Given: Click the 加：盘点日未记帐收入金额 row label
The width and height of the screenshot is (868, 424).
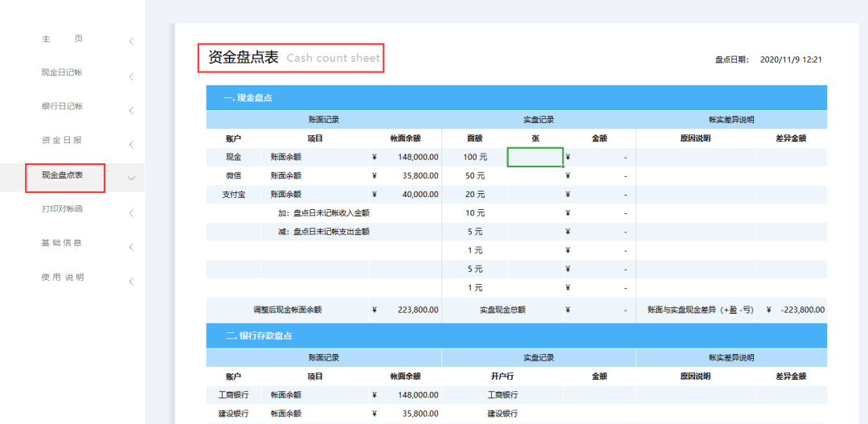Looking at the screenshot, I should pyautogui.click(x=324, y=213).
